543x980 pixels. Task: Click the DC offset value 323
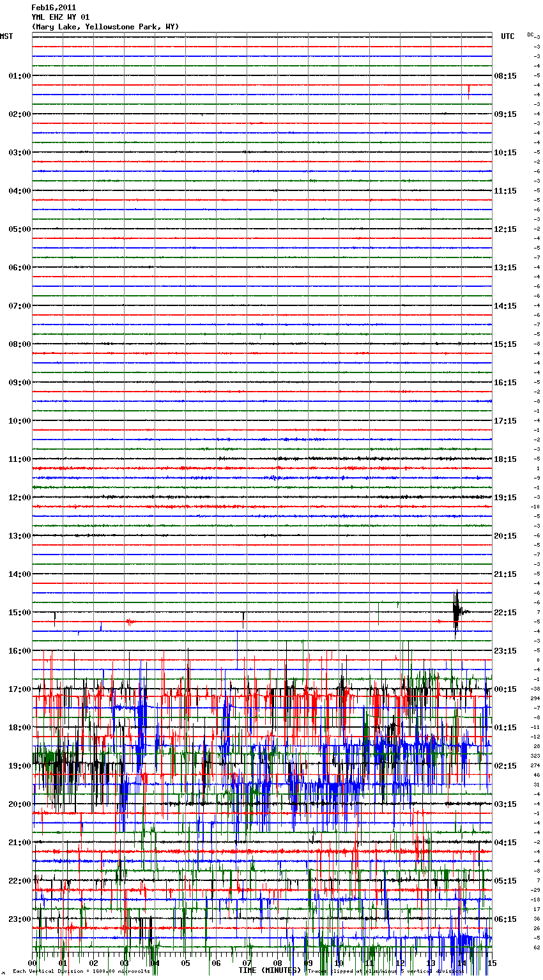click(536, 756)
